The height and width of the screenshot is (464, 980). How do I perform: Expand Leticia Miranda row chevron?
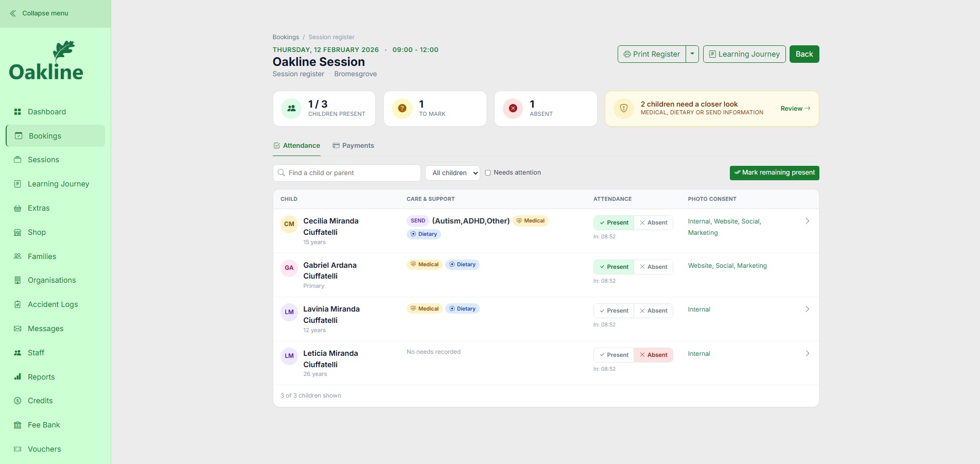(807, 353)
